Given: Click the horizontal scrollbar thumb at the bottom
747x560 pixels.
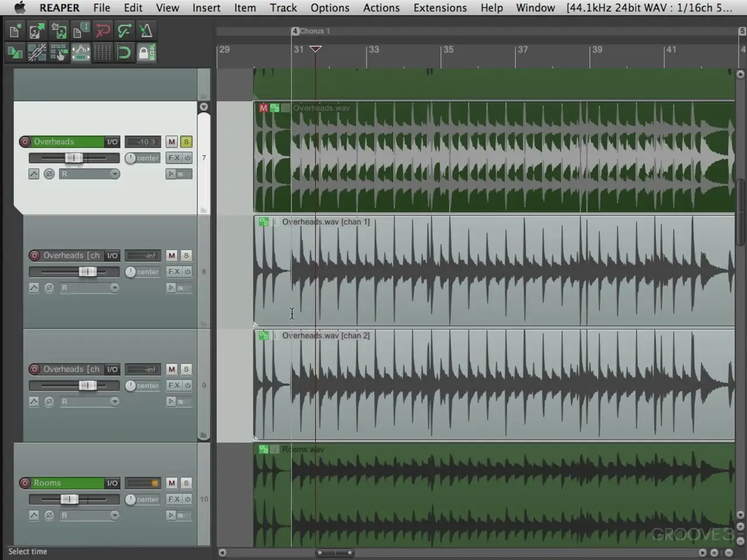Looking at the screenshot, I should (x=335, y=552).
